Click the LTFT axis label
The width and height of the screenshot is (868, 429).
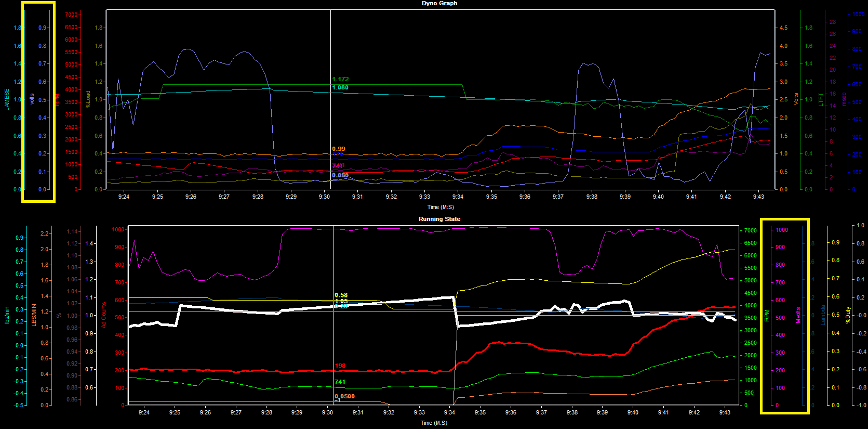click(821, 99)
